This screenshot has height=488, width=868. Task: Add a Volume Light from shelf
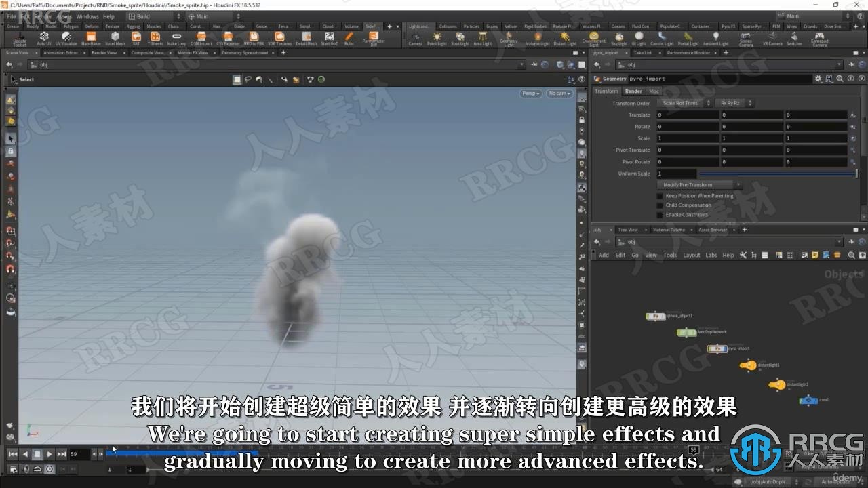point(538,39)
